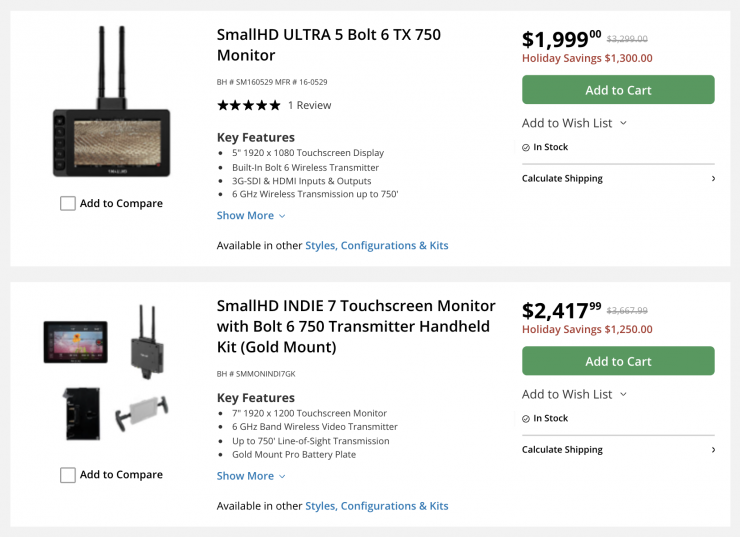Check Add to Compare for ULTRA 5 monitor
The width and height of the screenshot is (740, 537).
pyautogui.click(x=68, y=204)
